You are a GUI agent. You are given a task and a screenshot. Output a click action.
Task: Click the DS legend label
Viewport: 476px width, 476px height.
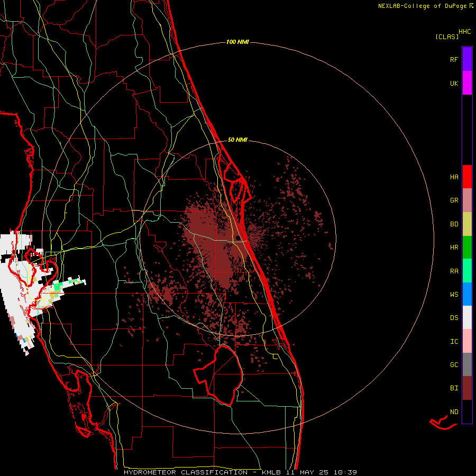[454, 318]
